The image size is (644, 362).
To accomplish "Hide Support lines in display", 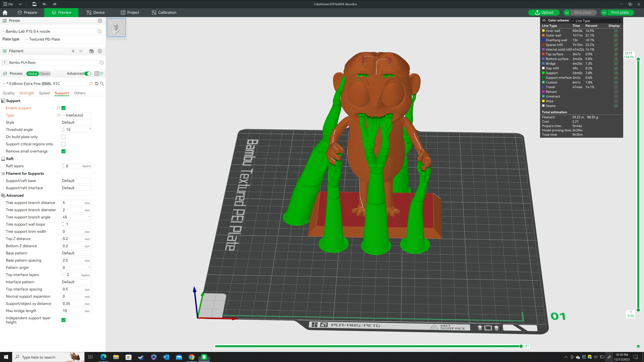I will 616,73.
